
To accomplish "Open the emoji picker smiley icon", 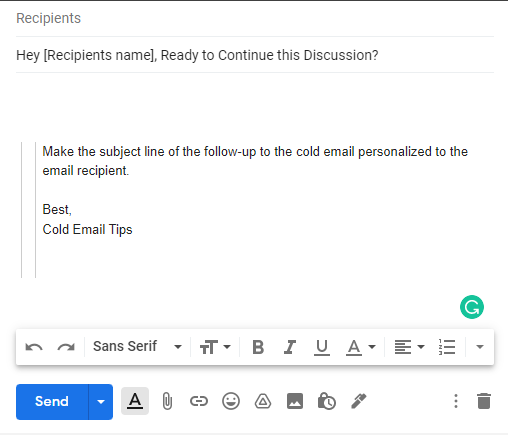I will (231, 401).
